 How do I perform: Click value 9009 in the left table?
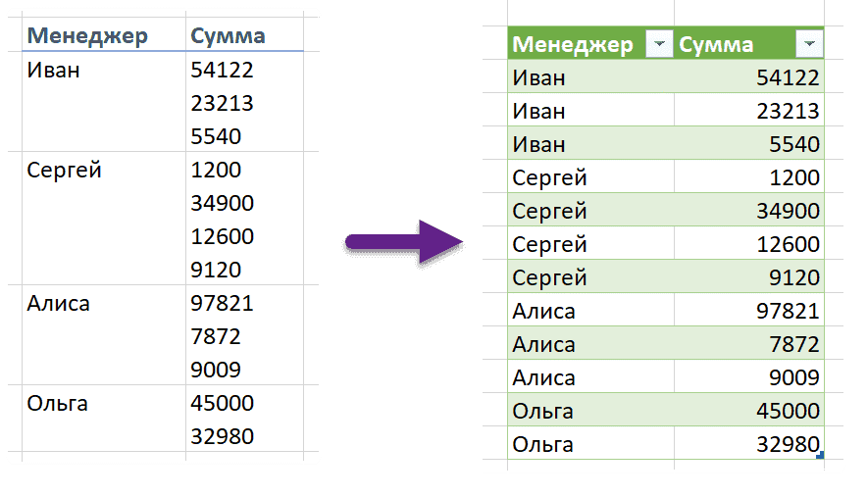point(216,370)
